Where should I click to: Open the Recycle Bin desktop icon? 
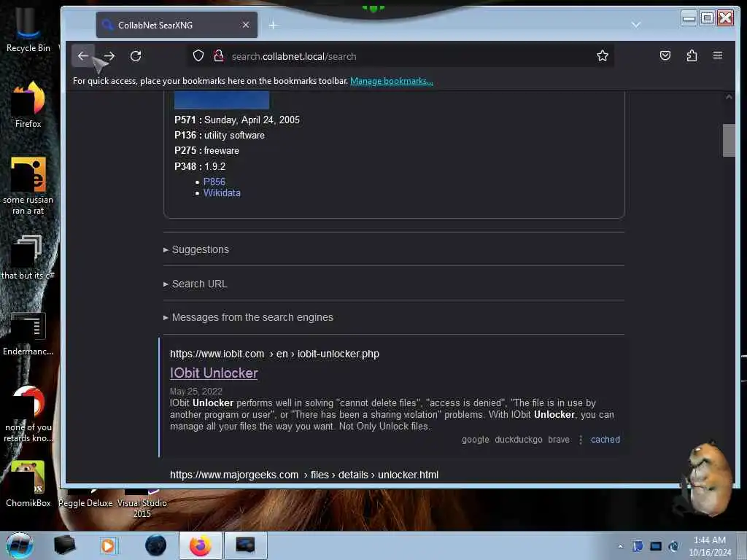[x=28, y=31]
